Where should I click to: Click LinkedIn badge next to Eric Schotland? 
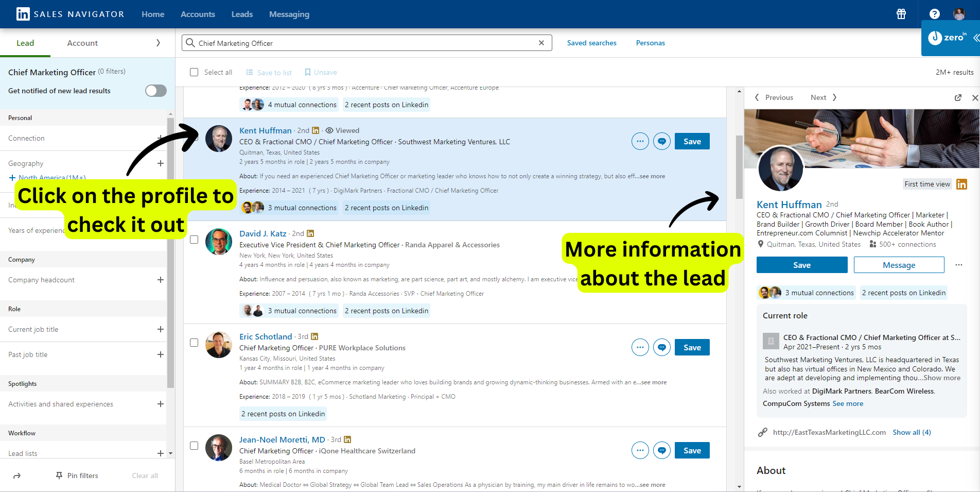pos(314,336)
